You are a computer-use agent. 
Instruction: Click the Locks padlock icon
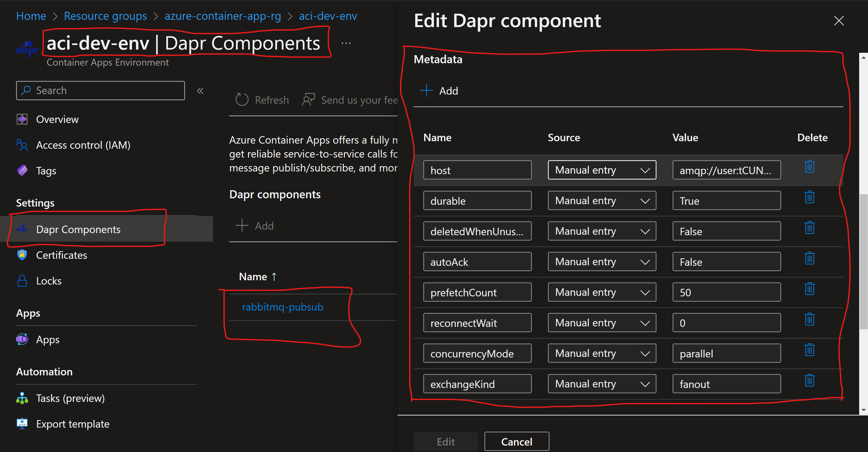point(22,281)
